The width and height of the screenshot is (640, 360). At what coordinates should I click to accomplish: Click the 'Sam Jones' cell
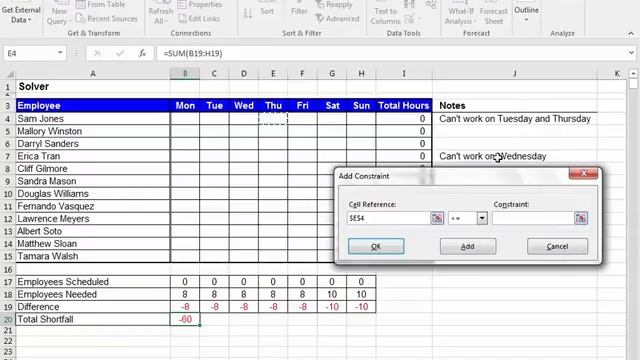(x=93, y=119)
